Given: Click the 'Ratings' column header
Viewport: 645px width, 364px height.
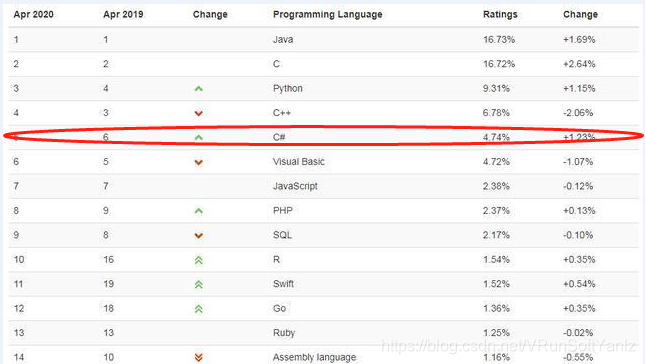Looking at the screenshot, I should [x=500, y=14].
